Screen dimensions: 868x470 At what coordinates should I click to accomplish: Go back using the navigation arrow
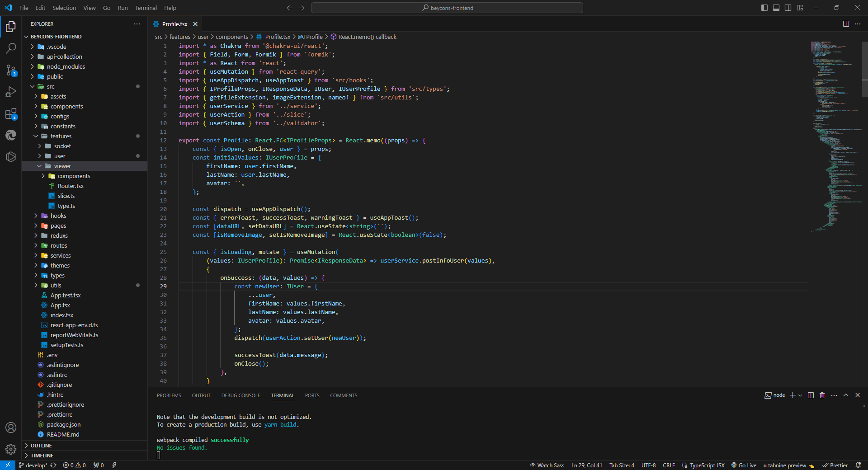290,8
